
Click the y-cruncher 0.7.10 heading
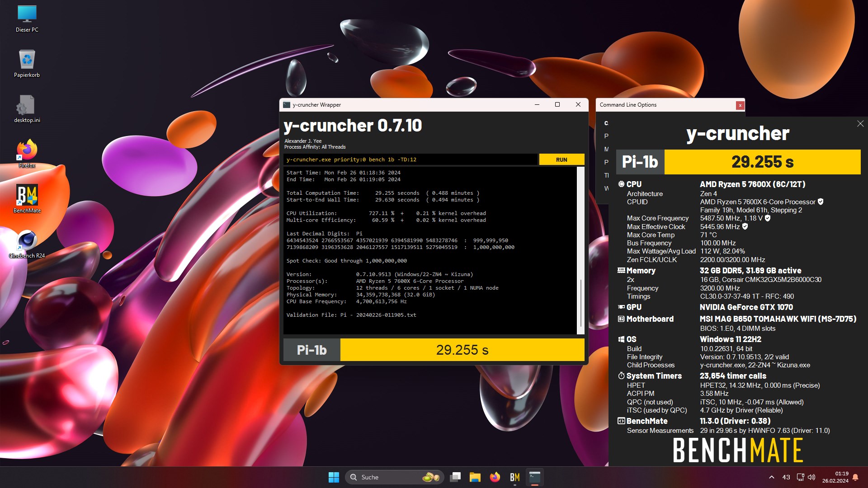click(353, 126)
